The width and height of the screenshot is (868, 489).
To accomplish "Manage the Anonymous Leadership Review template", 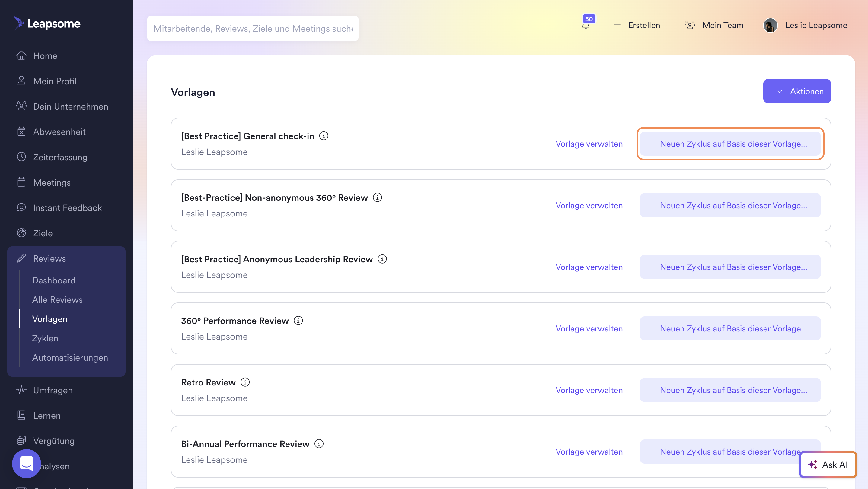I will coord(589,267).
